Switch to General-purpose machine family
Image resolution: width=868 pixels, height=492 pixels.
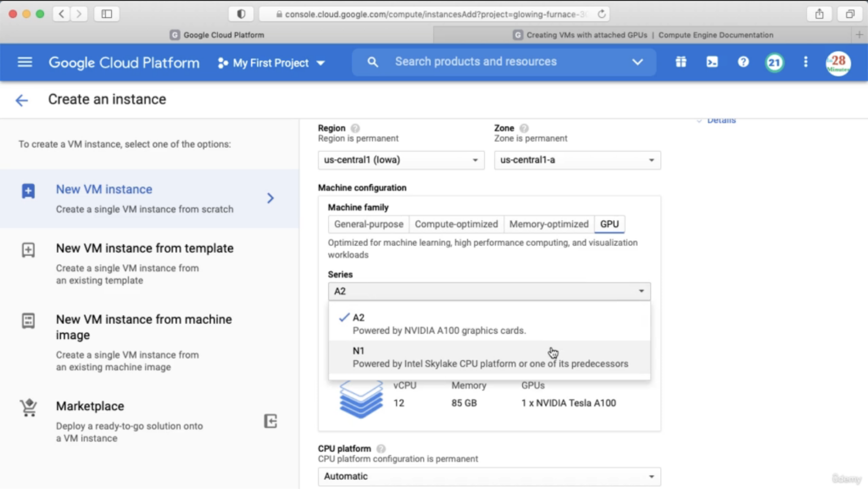[369, 224]
